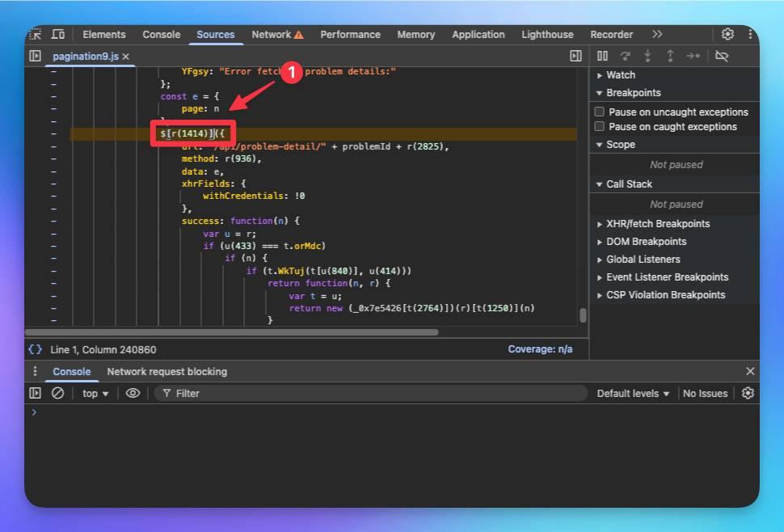Open the DevTools three-dot customize menu

point(750,34)
